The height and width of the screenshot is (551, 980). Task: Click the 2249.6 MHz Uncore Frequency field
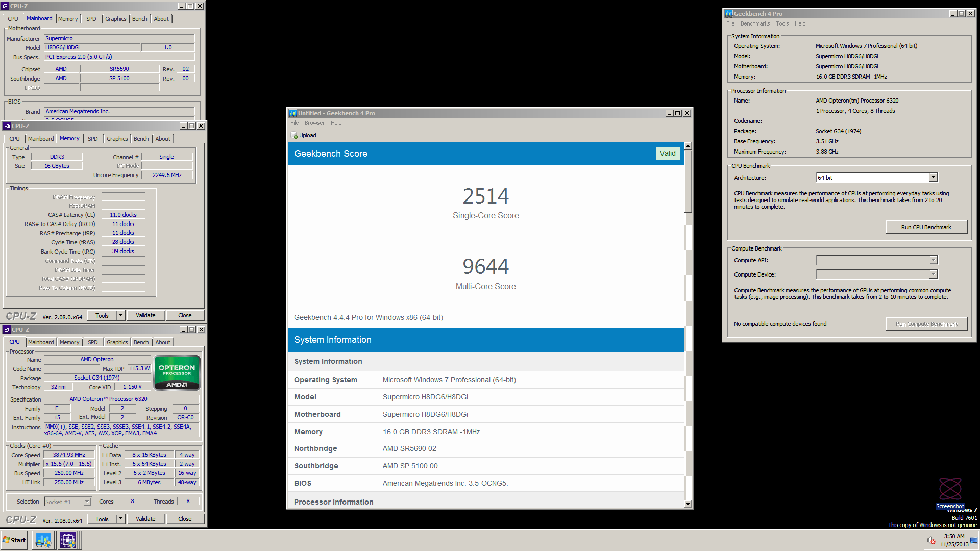[167, 175]
